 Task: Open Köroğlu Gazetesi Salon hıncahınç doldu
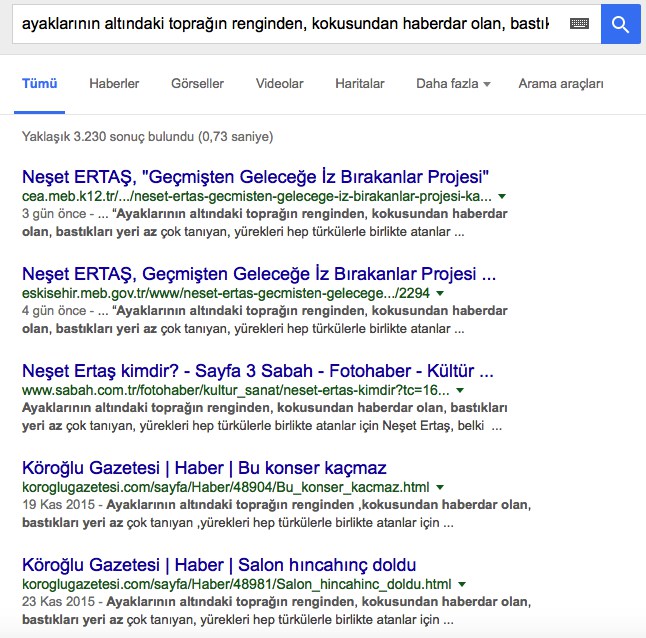click(219, 565)
